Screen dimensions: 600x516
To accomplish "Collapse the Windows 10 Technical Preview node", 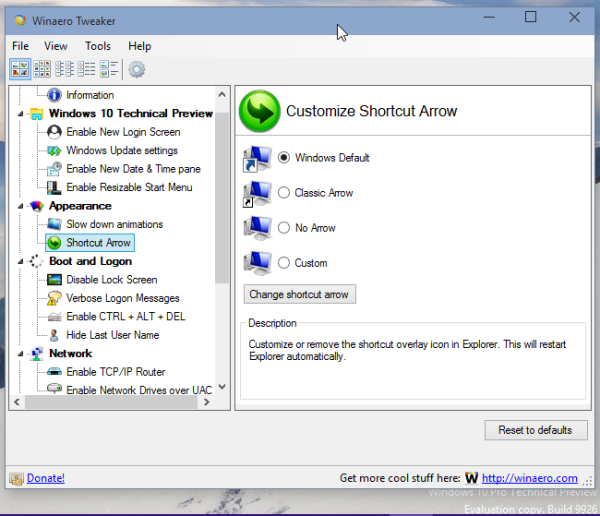I will [21, 114].
